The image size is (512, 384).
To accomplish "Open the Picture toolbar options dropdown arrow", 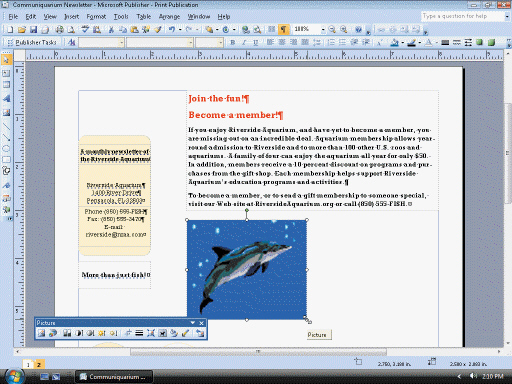I will [193, 323].
